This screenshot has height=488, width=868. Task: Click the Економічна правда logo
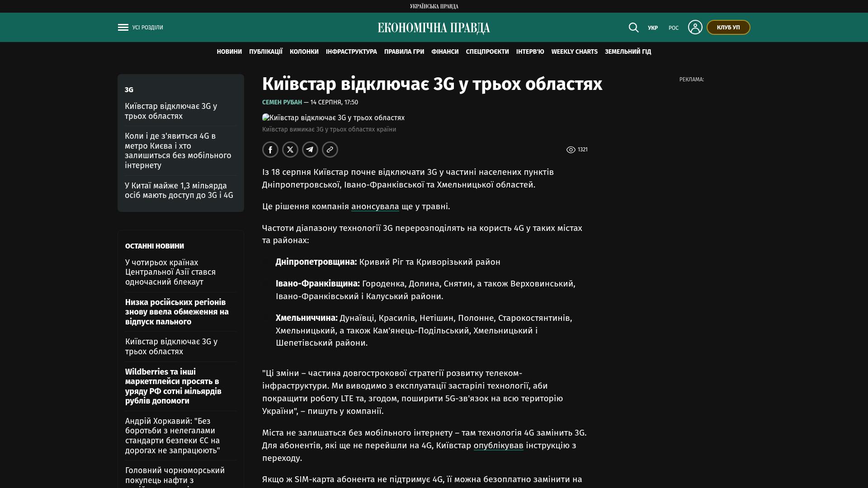point(434,28)
